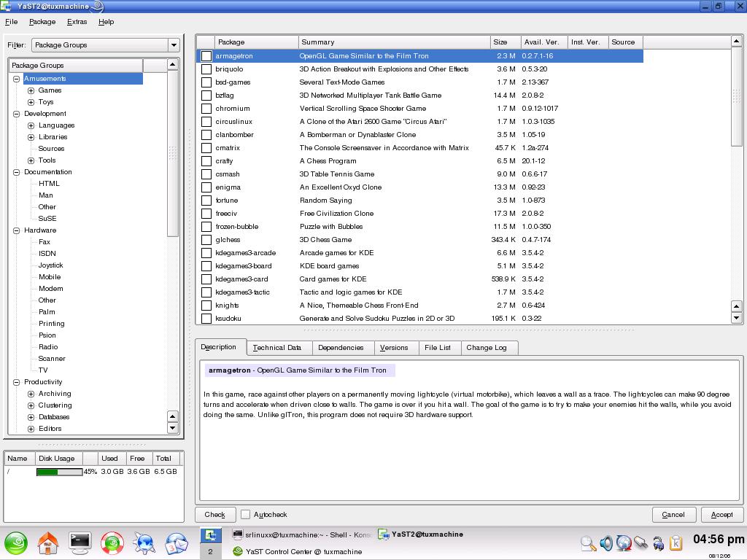Open the SUSE help center lifebuoy icon
This screenshot has height=560, width=747.
(x=112, y=542)
